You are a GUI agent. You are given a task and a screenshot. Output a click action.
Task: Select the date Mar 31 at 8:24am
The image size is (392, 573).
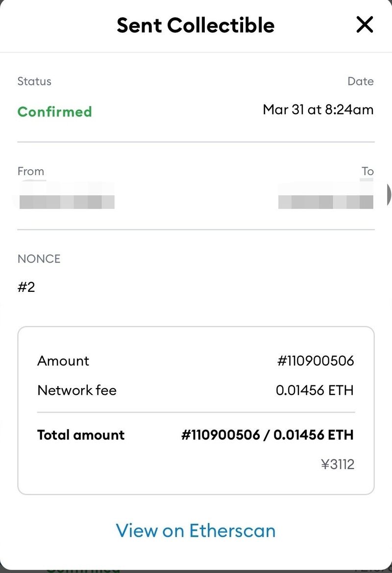(318, 109)
